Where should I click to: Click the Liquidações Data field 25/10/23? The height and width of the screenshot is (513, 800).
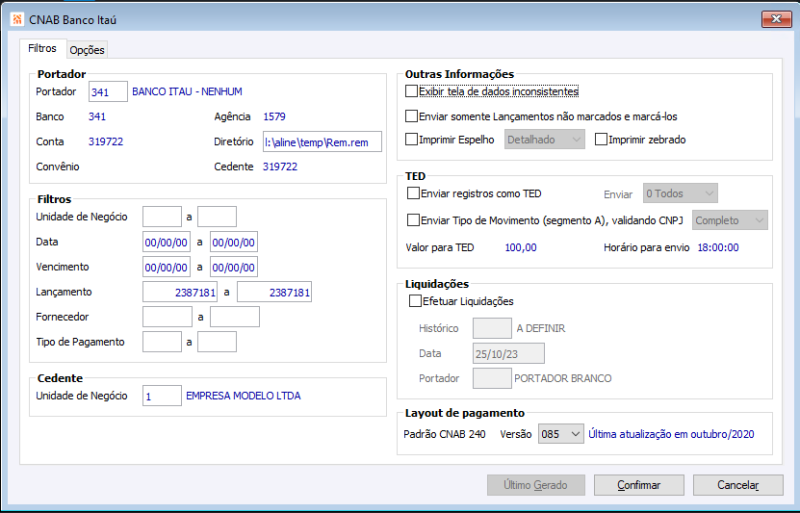509,353
